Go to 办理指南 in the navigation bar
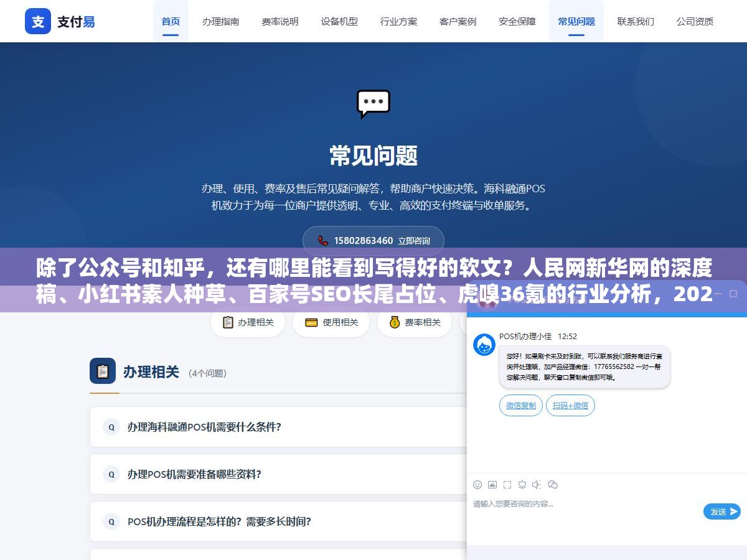The image size is (747, 560). [220, 21]
